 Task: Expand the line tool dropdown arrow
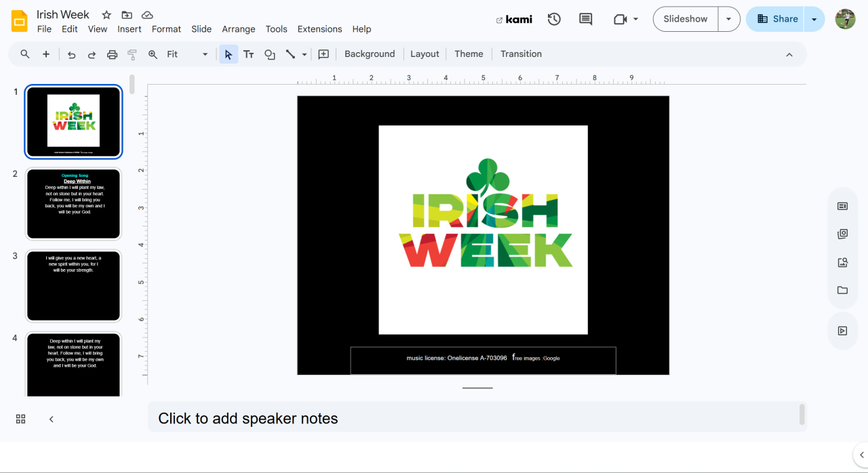click(304, 54)
